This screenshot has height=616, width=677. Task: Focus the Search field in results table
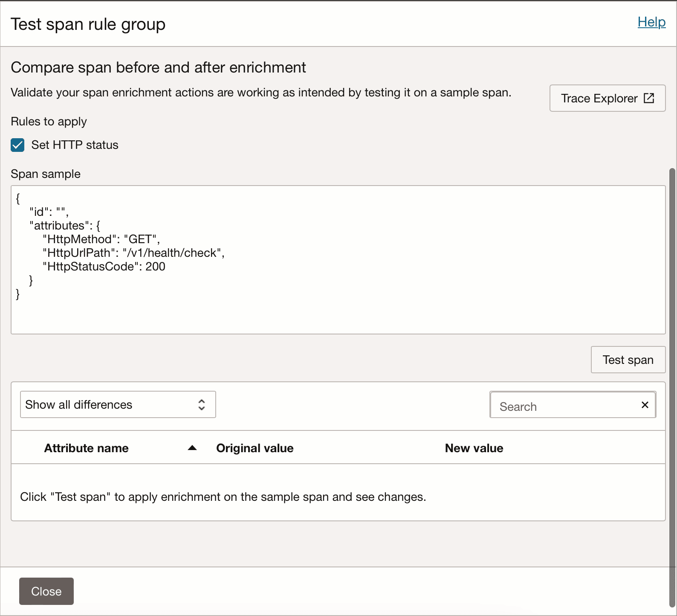[565, 406]
